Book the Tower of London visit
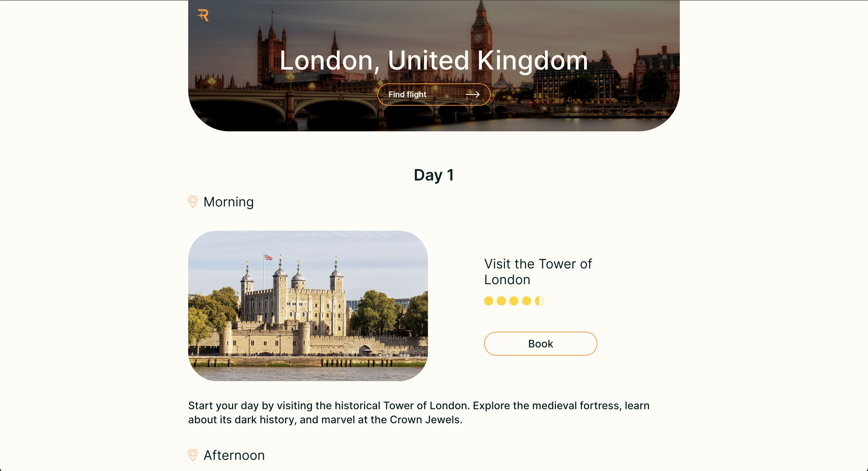The image size is (868, 471). 541,344
